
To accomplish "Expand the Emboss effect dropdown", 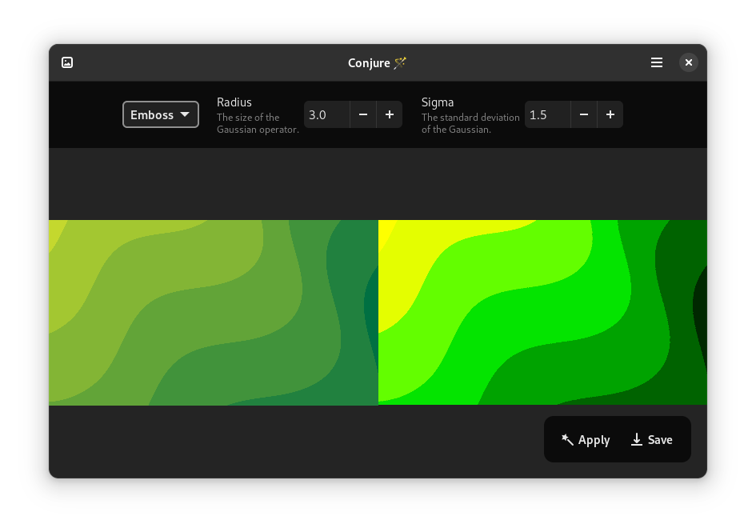I will click(x=161, y=114).
